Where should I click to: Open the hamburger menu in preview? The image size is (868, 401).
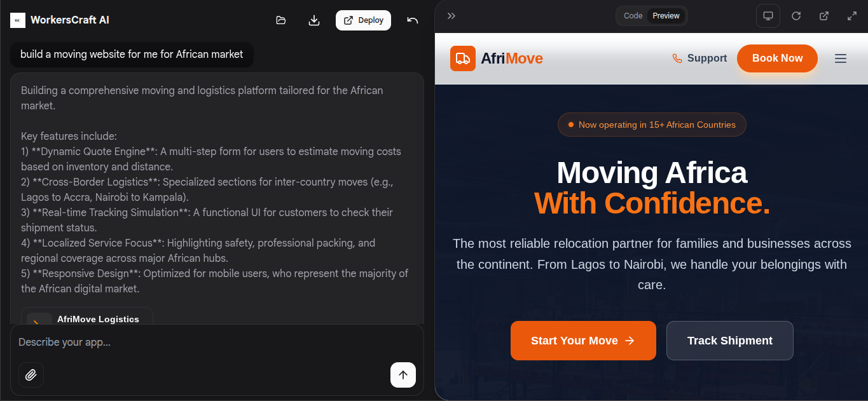[x=841, y=58]
